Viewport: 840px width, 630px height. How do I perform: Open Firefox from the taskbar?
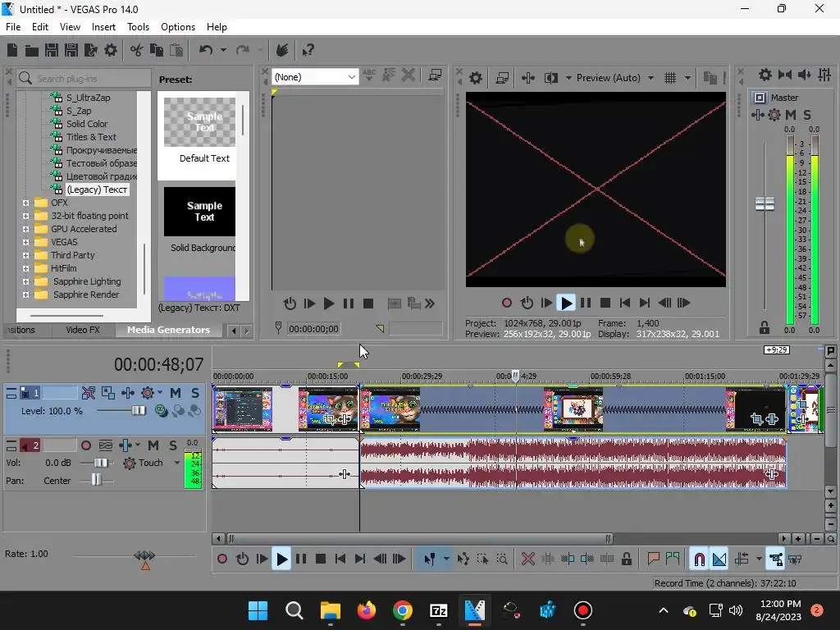(367, 610)
